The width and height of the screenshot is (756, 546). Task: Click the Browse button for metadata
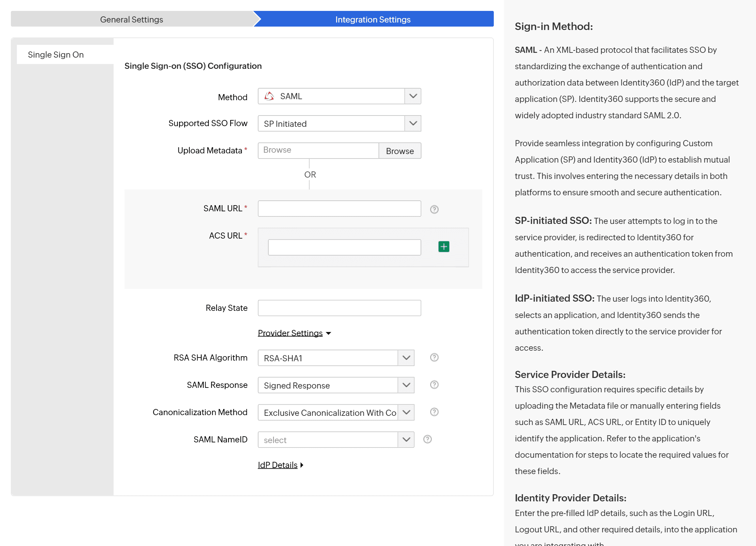[x=400, y=151]
